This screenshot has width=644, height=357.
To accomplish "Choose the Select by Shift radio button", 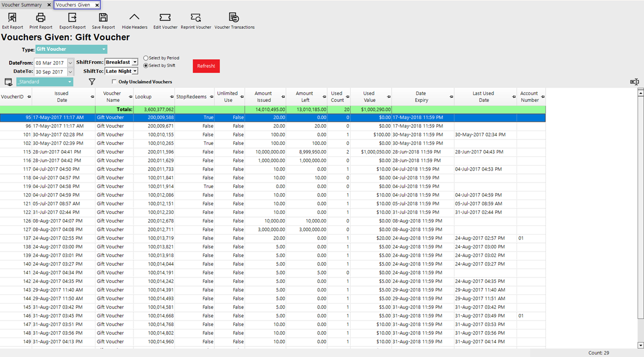I will click(146, 65).
